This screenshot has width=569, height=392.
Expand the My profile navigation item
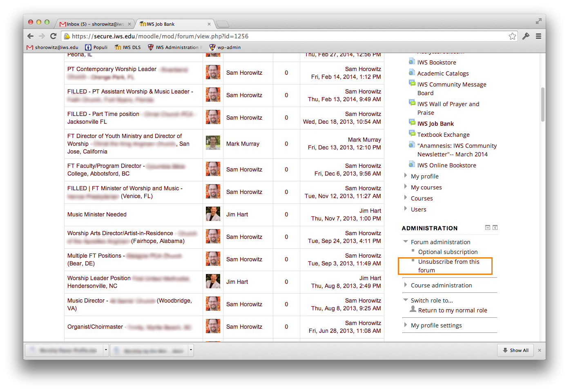pos(406,176)
